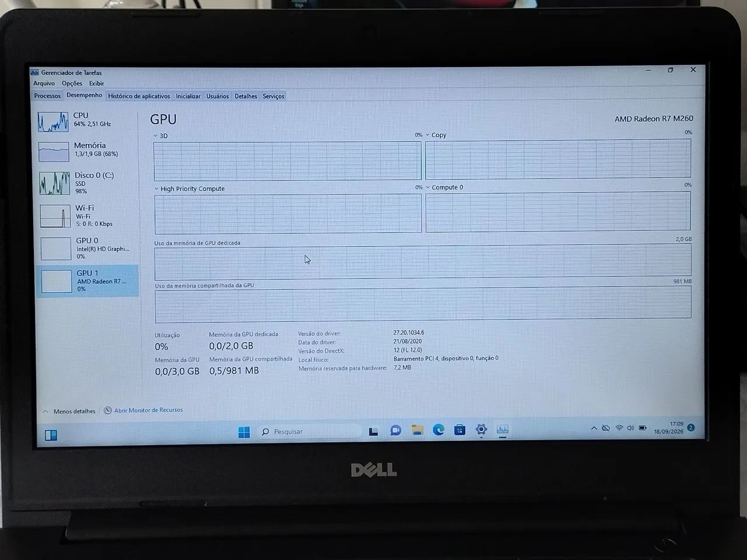Screen dimensions: 747x560
Task: Open the Copy graph engine dropdown
Action: pyautogui.click(x=427, y=135)
